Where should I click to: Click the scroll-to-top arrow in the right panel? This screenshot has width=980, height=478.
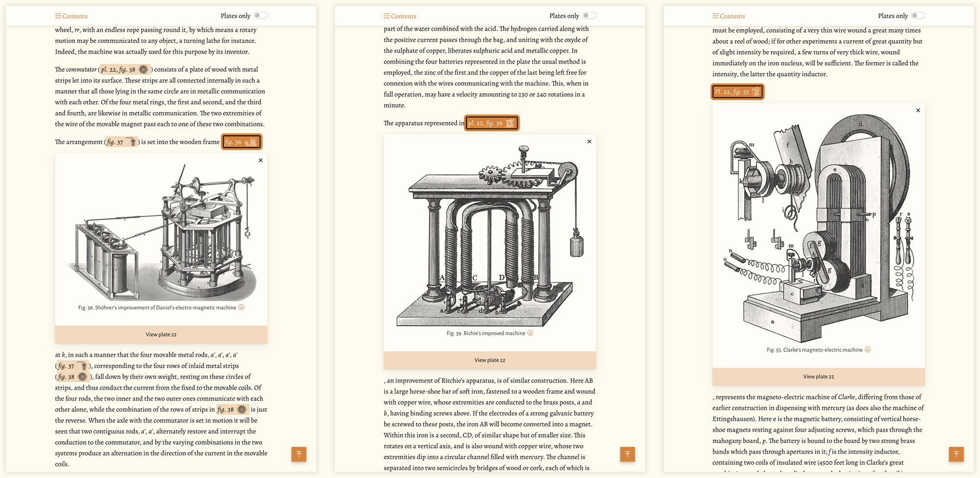tap(956, 454)
